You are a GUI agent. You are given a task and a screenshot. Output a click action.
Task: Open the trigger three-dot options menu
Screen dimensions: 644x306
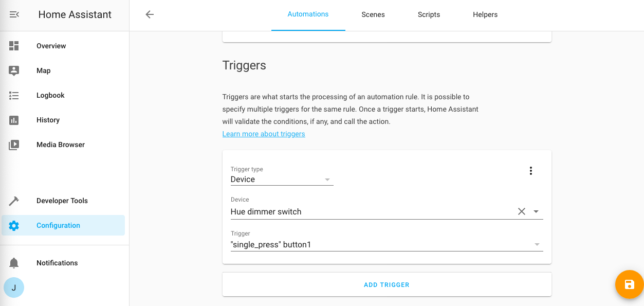(x=531, y=171)
